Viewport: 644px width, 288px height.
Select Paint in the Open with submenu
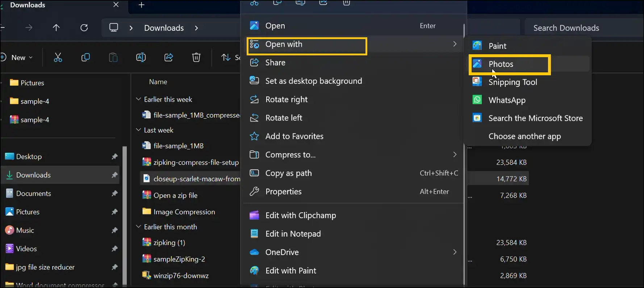527,46
